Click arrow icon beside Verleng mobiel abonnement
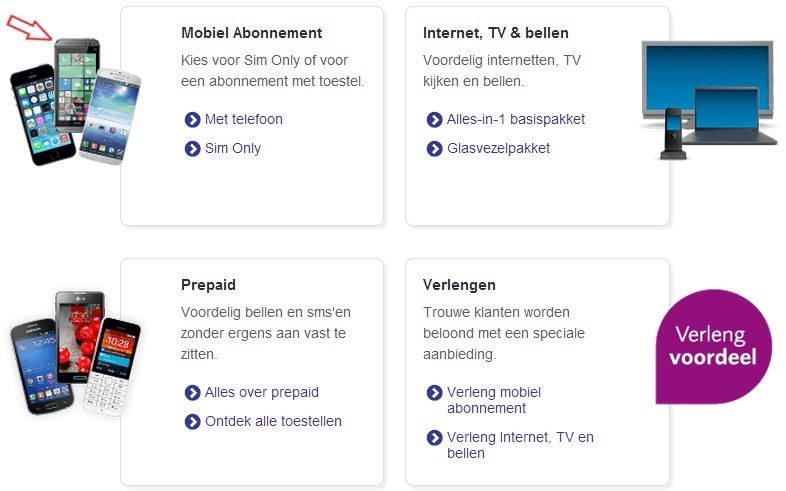This screenshot has height=491, width=786. tap(434, 393)
